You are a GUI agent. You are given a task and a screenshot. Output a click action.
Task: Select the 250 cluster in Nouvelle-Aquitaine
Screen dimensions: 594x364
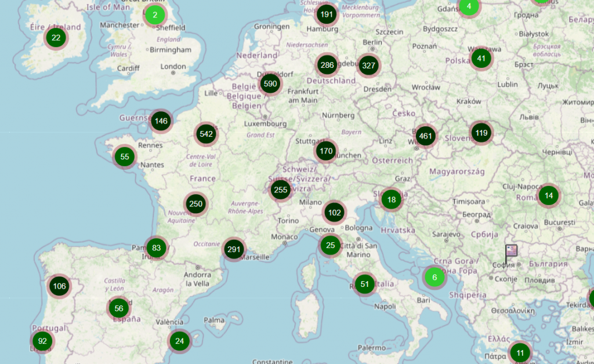195,203
